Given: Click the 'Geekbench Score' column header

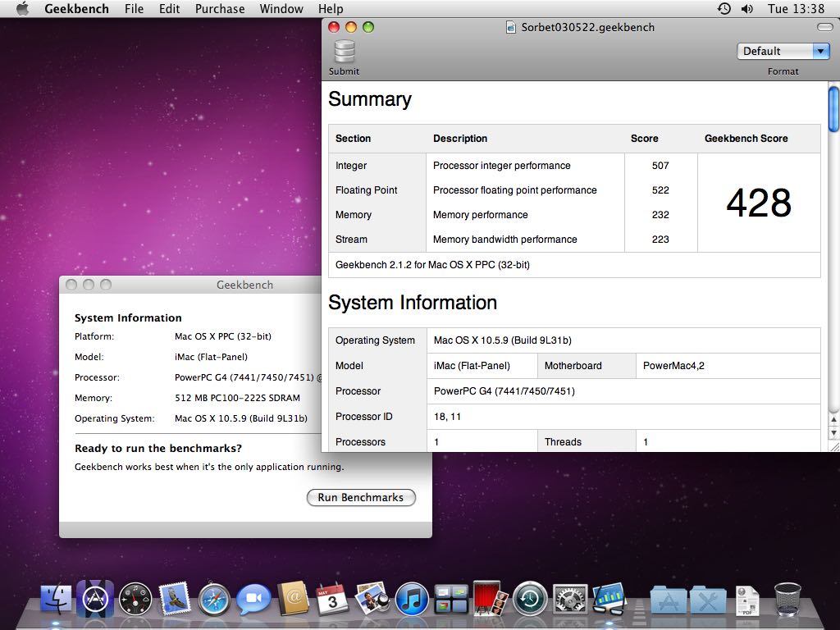Looking at the screenshot, I should 746,138.
